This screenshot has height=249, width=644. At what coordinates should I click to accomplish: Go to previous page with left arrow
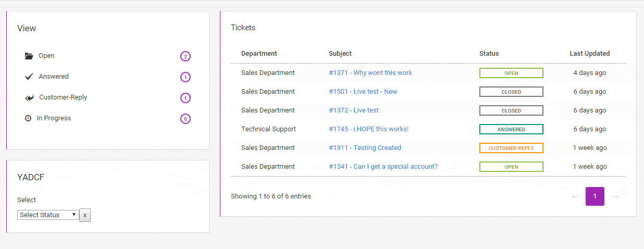[575, 196]
